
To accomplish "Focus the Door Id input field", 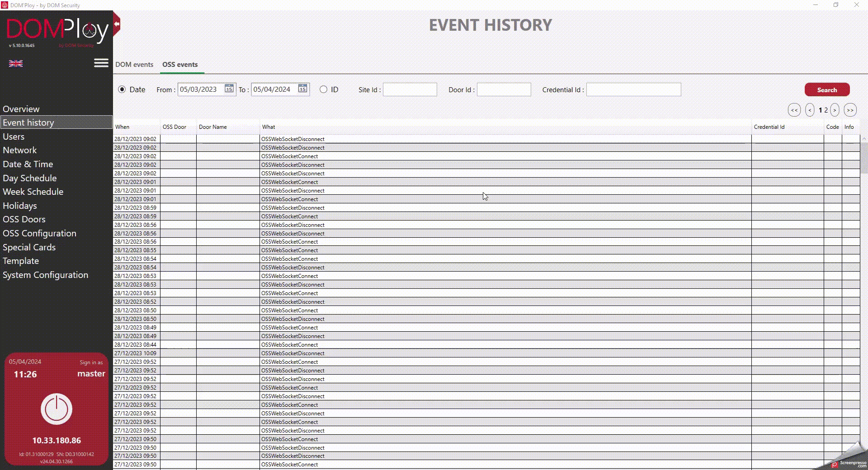I will pyautogui.click(x=504, y=89).
